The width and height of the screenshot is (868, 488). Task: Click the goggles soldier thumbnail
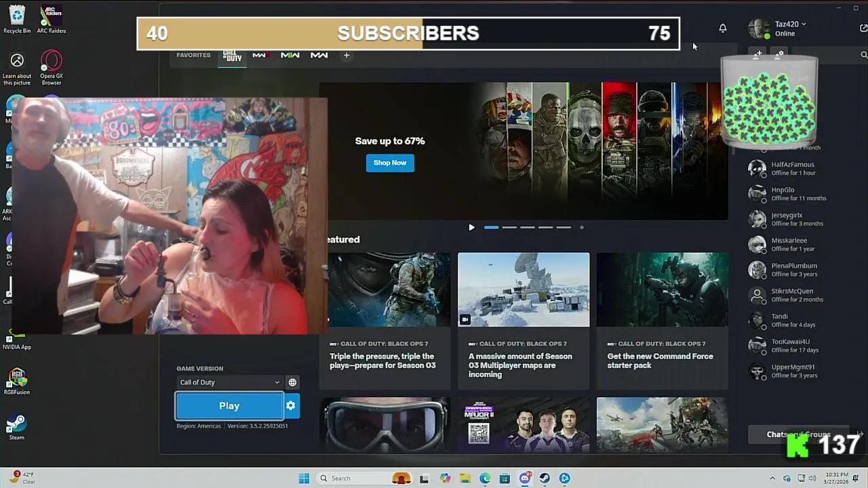pyautogui.click(x=384, y=424)
